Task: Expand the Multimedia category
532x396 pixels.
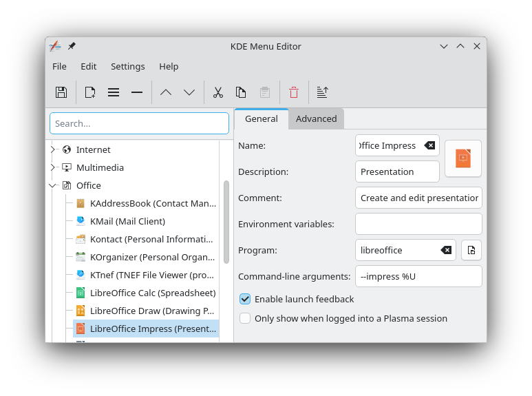Action: [x=53, y=167]
